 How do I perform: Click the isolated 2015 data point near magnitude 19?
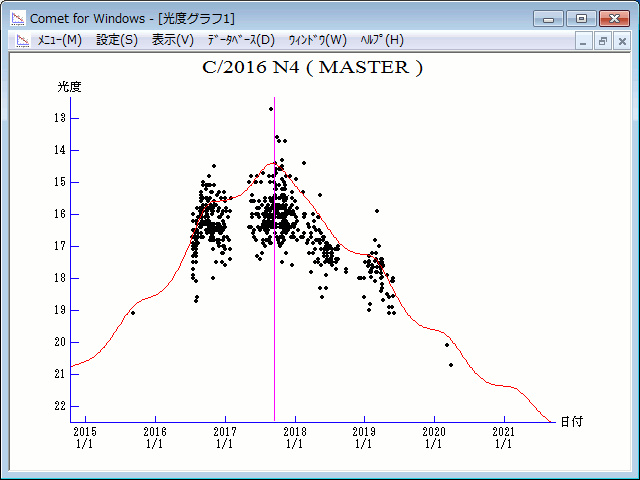tap(133, 313)
